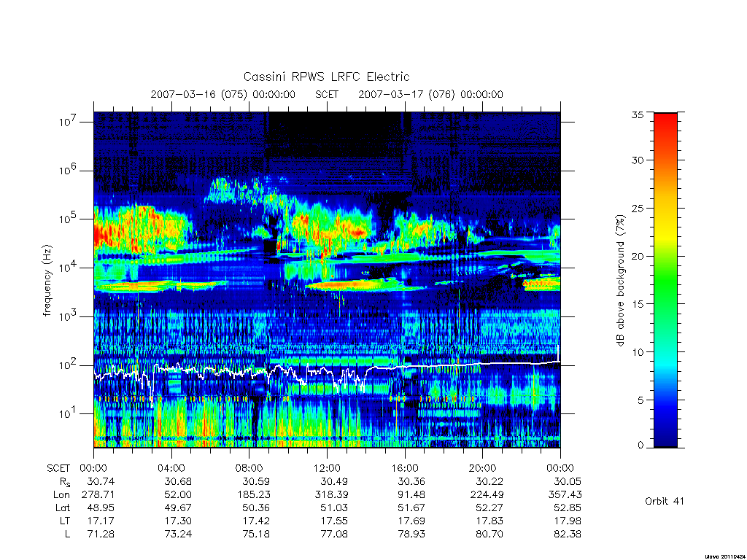Viewport: 747px width, 560px height.
Task: Click the L value 71.28
Action: point(101,534)
